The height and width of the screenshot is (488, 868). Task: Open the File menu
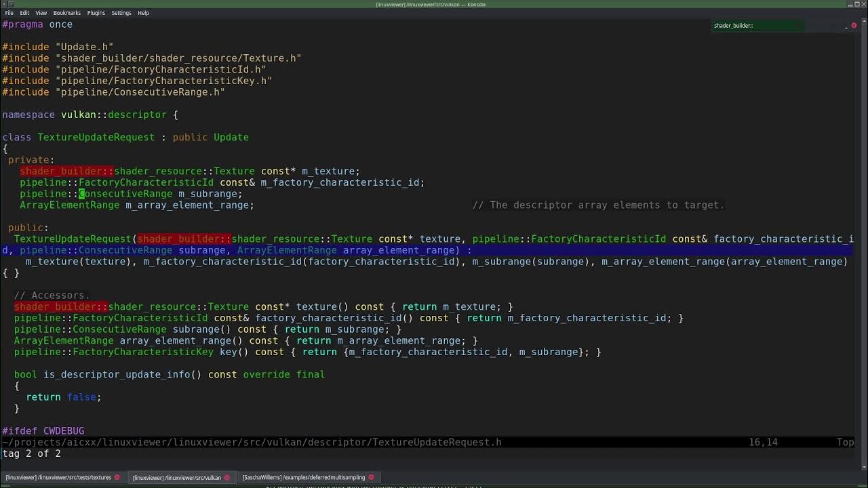click(x=9, y=13)
